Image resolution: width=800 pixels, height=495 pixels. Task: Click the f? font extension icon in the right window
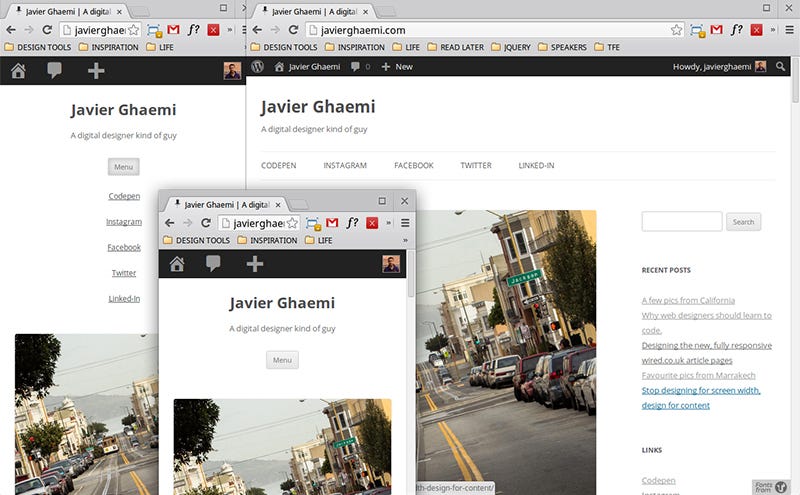pyautogui.click(x=736, y=30)
